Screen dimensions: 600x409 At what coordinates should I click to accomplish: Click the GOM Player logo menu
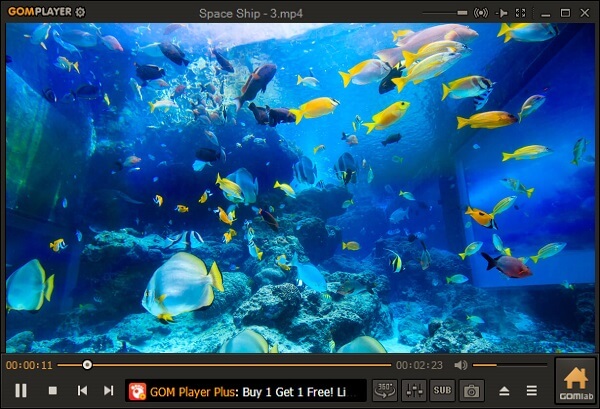tap(36, 12)
